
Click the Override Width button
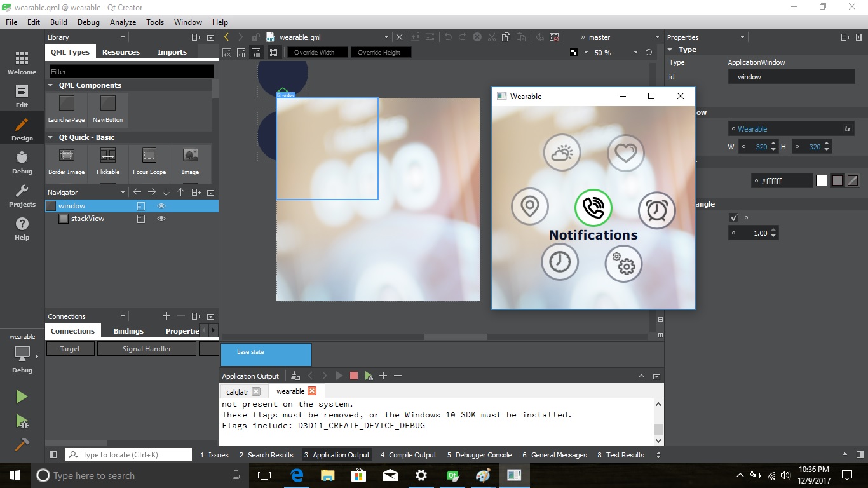(x=316, y=52)
